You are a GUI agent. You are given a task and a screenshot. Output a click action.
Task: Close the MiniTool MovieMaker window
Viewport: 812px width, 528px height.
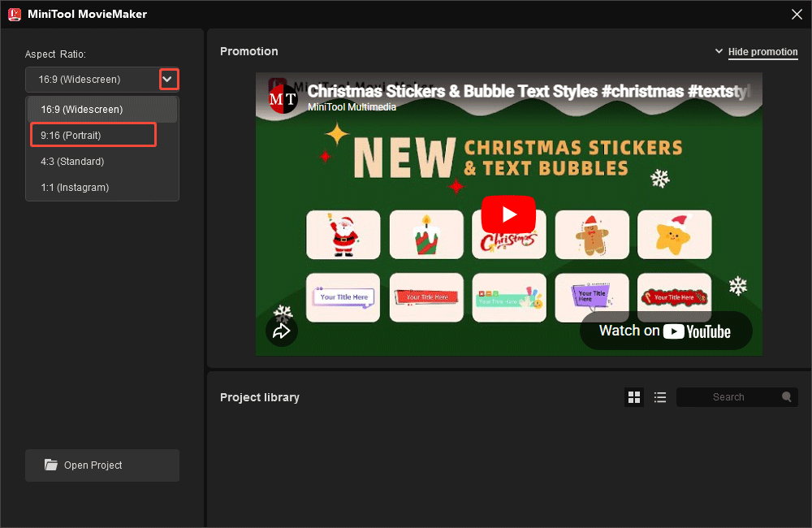[x=797, y=15]
